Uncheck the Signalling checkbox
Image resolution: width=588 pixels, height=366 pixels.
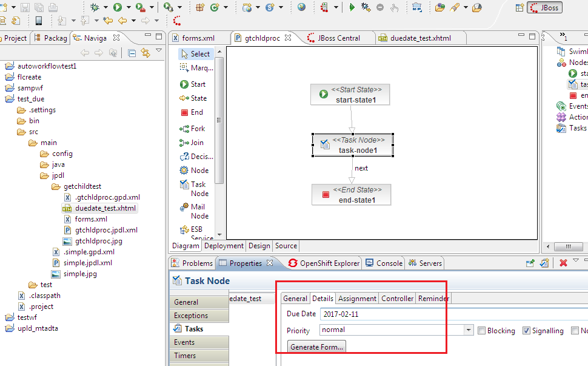526,331
